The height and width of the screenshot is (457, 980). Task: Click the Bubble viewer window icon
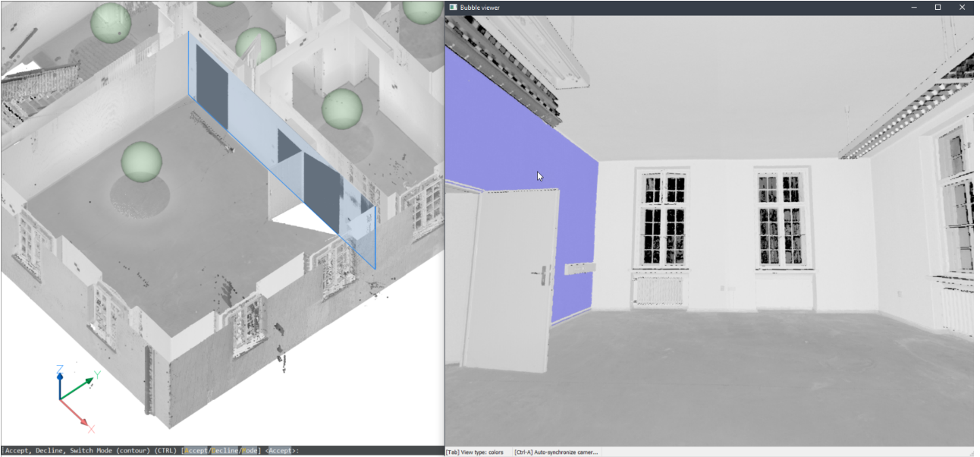click(x=453, y=8)
